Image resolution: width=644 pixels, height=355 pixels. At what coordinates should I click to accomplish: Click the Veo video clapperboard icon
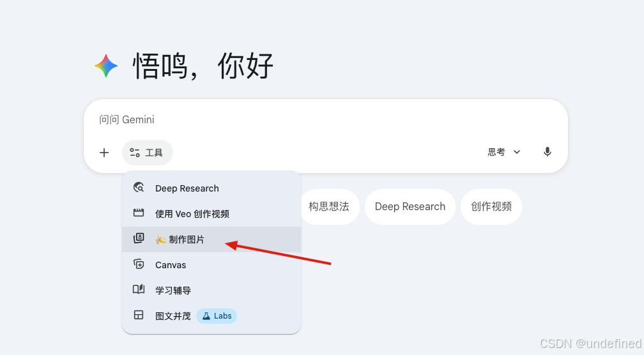pyautogui.click(x=139, y=213)
